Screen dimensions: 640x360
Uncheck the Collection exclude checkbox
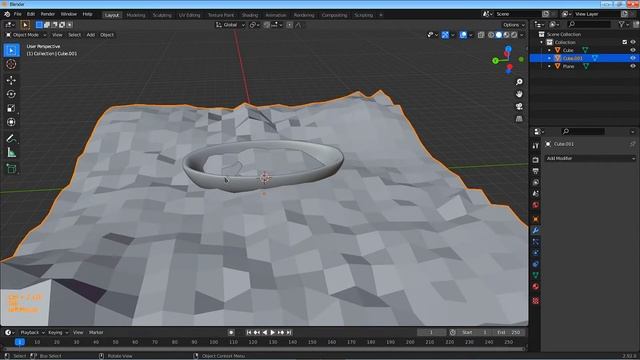pyautogui.click(x=624, y=42)
